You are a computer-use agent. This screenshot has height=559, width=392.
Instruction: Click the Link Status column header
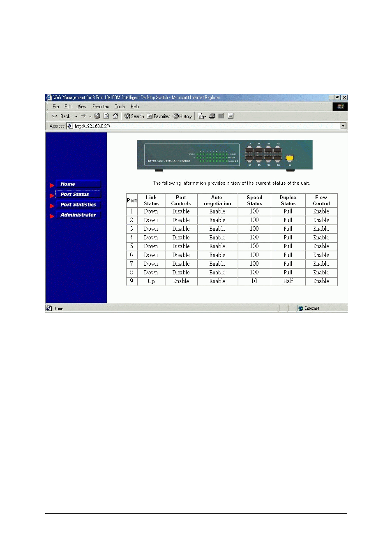151,200
